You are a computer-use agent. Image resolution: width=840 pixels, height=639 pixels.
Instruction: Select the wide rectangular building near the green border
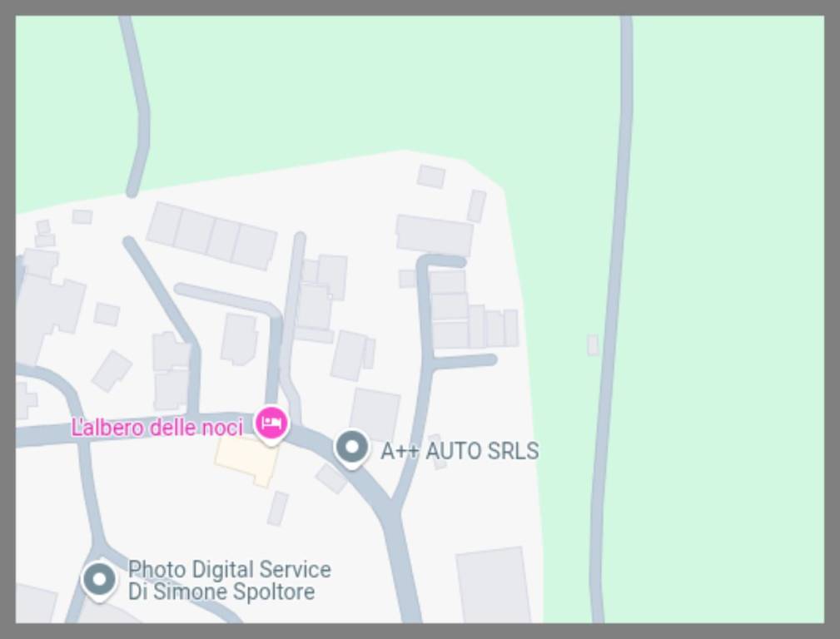point(435,235)
